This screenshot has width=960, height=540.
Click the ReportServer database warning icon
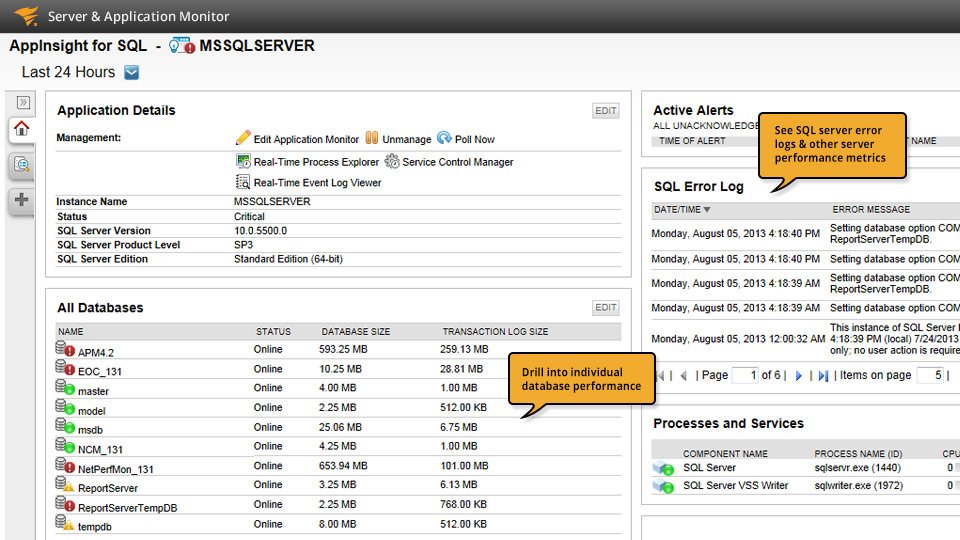pos(65,484)
